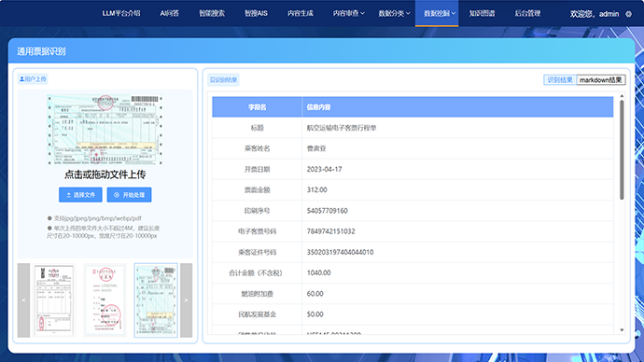Click the 乘客姓名 field name cell
The image size is (644, 362).
pyautogui.click(x=257, y=148)
